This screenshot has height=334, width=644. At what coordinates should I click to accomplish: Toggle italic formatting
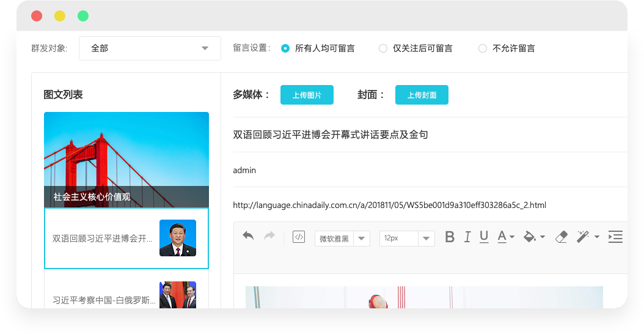467,237
